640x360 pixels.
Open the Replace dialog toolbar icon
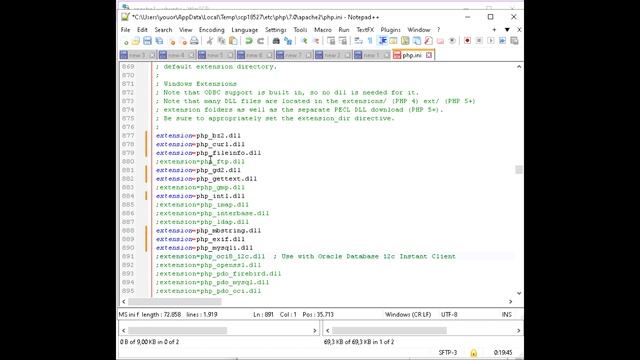(x=288, y=41)
